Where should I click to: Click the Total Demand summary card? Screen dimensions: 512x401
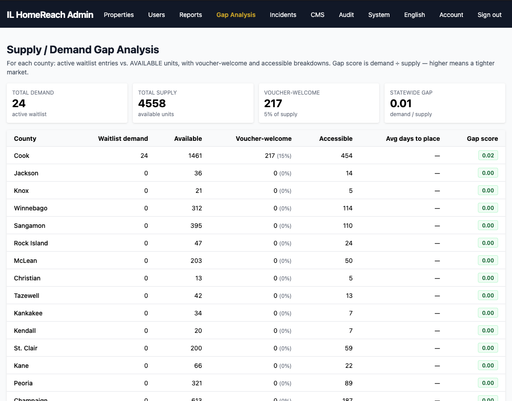67,103
